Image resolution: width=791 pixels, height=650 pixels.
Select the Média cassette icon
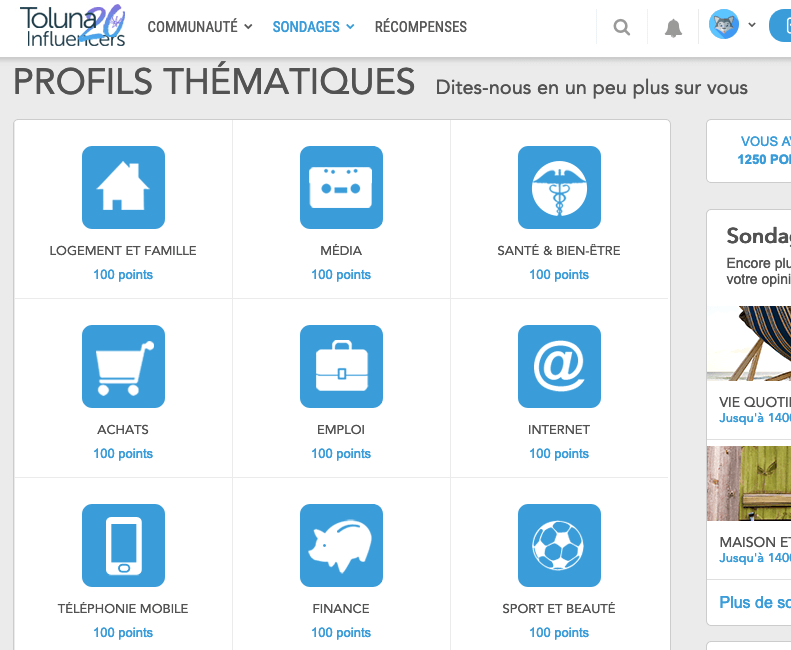[x=341, y=187]
